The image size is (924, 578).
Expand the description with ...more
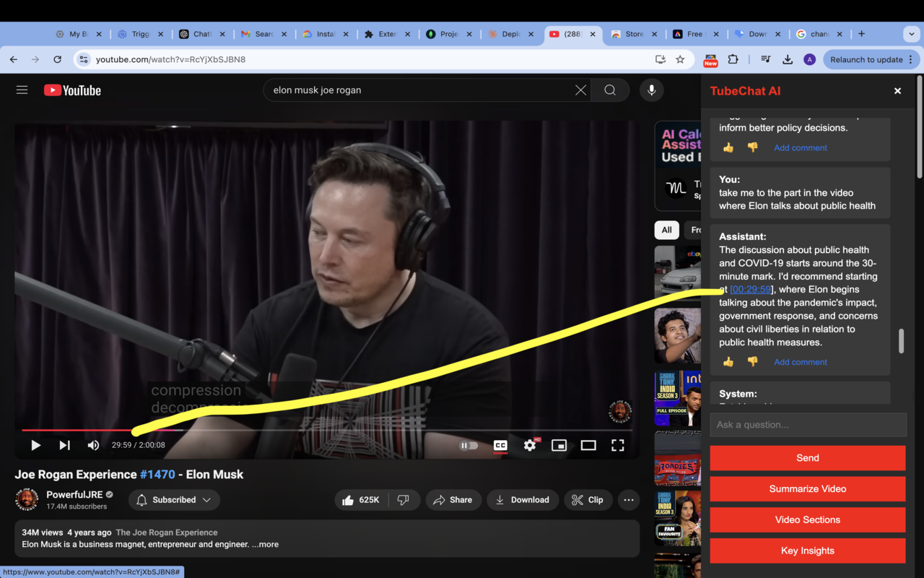[x=265, y=544]
